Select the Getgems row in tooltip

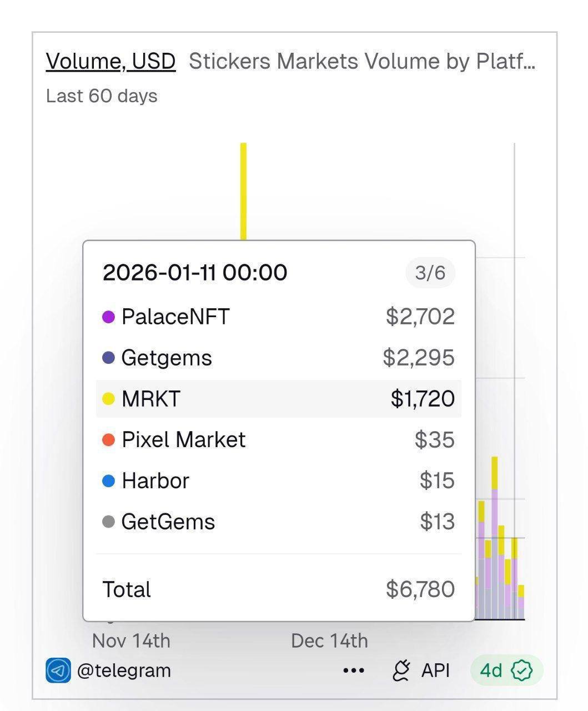(x=278, y=358)
